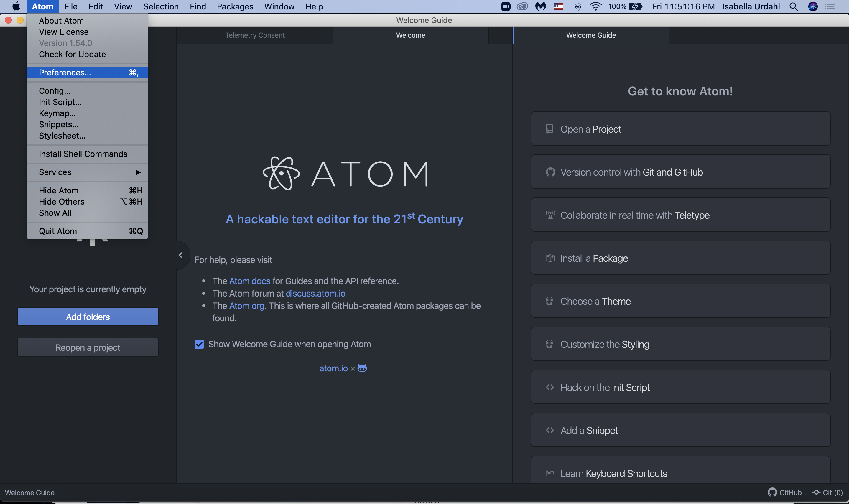This screenshot has height=504, width=849.
Task: Choose Quit Atom from the menu
Action: (87, 231)
